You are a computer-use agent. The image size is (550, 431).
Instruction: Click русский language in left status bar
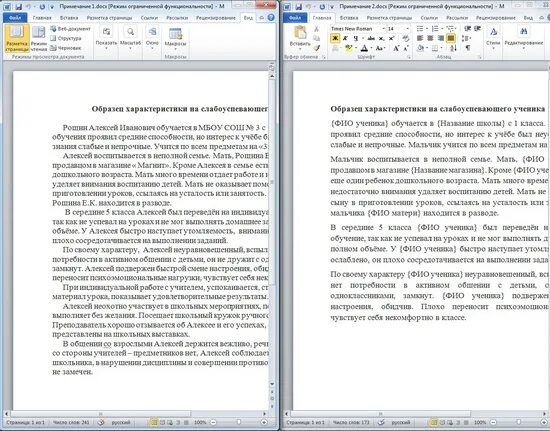click(121, 423)
